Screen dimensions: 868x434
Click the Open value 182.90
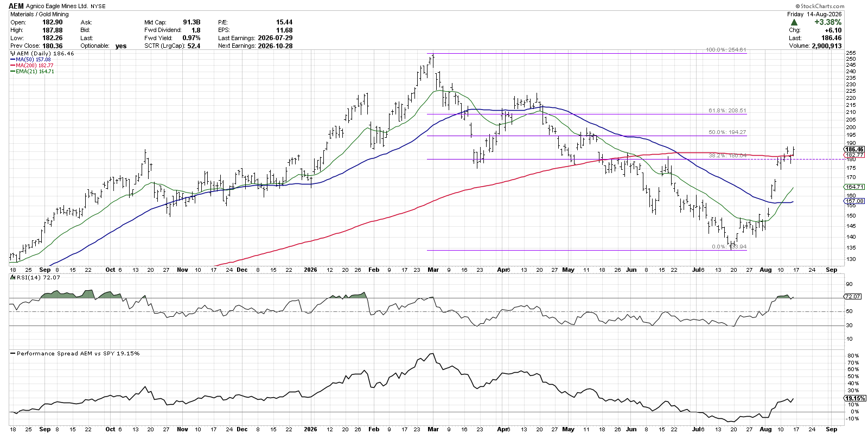click(x=53, y=22)
